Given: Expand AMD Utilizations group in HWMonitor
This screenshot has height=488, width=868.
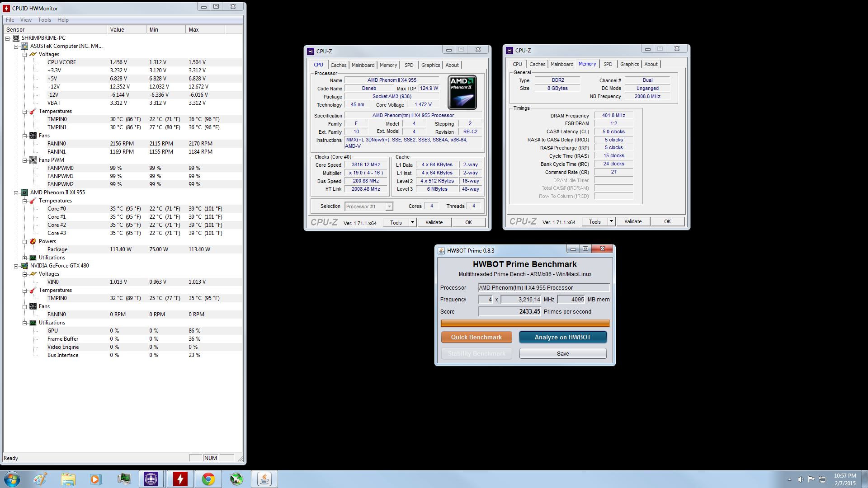Looking at the screenshot, I should 25,258.
